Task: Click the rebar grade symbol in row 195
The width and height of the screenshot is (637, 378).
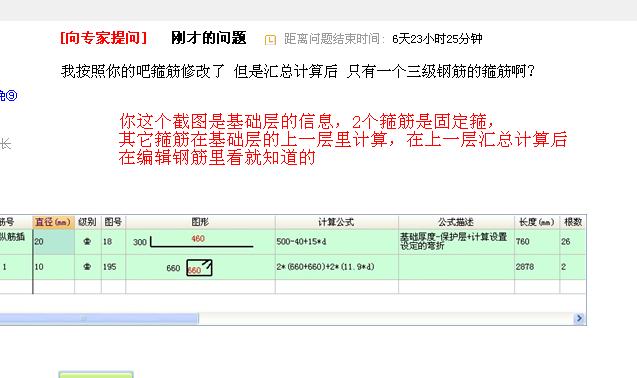Action: click(x=87, y=267)
